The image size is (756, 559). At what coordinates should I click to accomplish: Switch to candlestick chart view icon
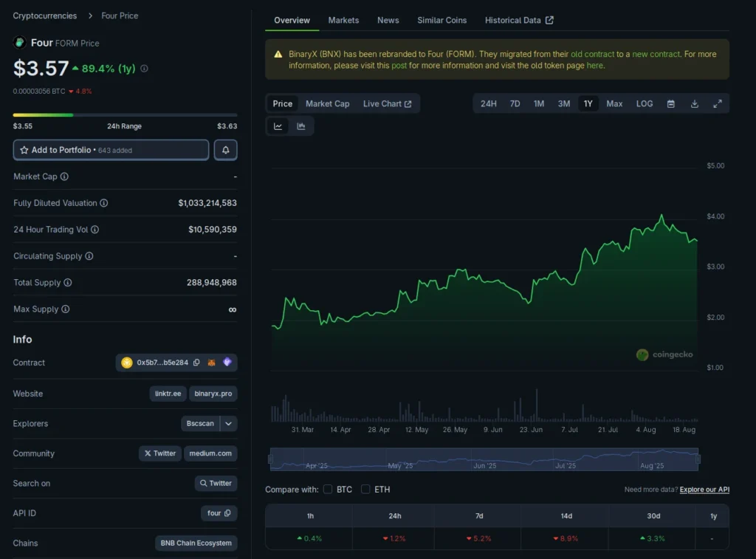301,126
